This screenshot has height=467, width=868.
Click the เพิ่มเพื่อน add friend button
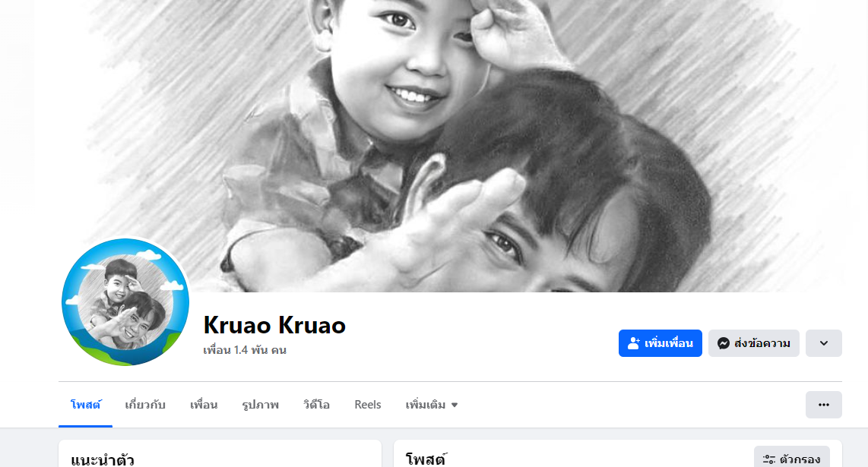661,343
